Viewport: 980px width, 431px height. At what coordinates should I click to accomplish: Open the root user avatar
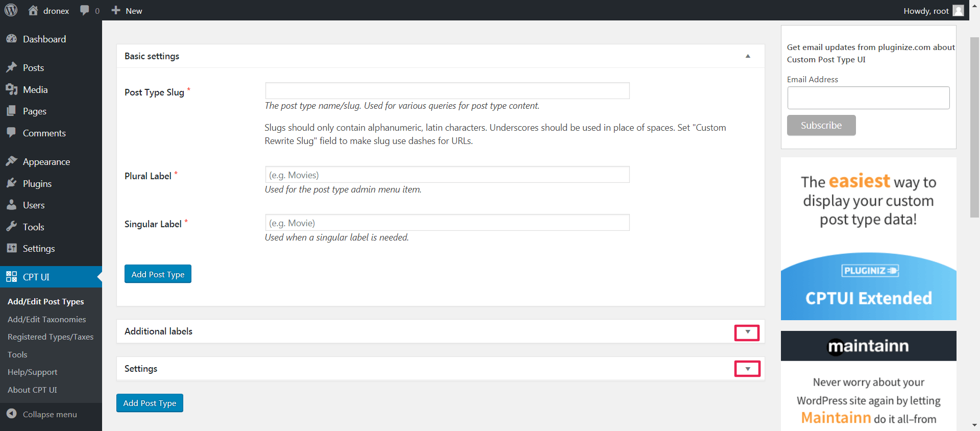[x=958, y=11]
